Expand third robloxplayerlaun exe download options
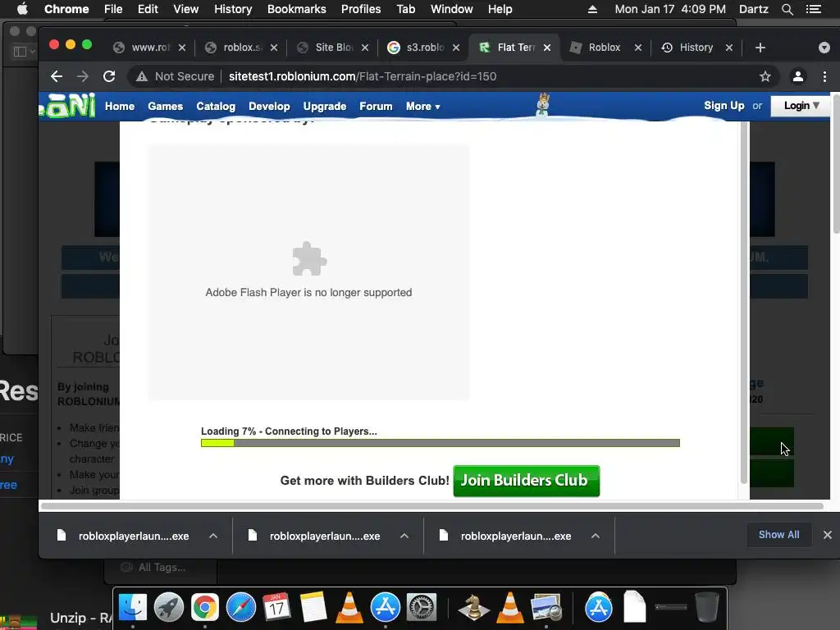 [x=596, y=536]
